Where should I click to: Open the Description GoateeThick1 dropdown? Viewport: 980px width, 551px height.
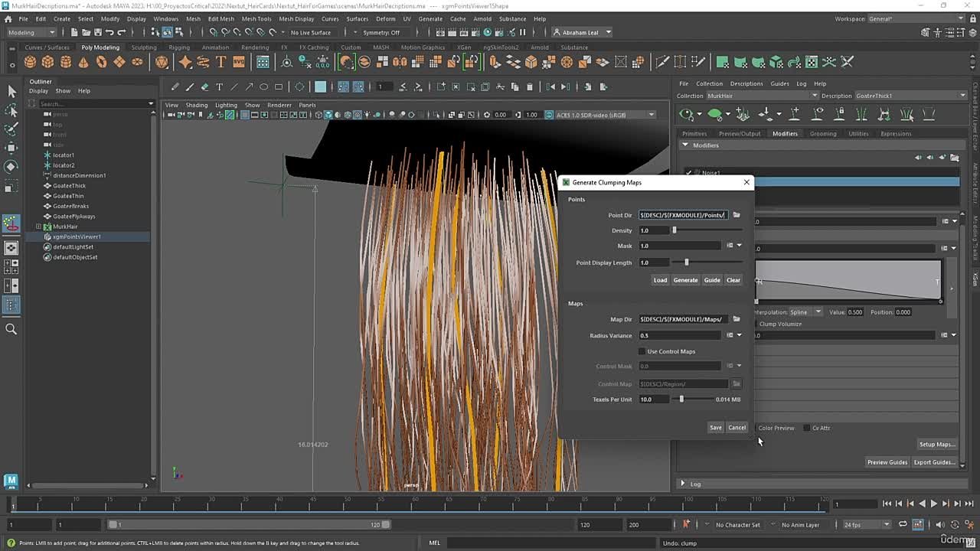(911, 96)
